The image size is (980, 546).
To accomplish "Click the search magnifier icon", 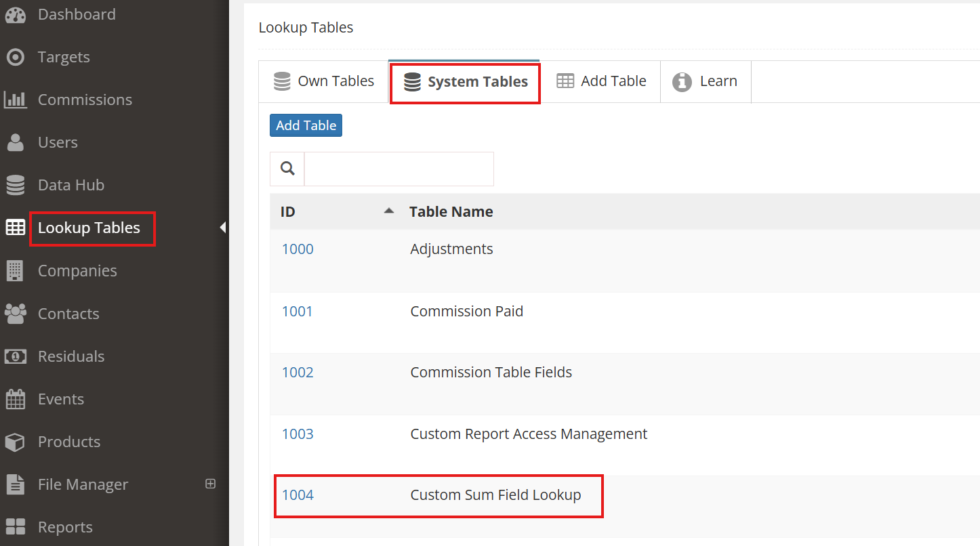I will [x=287, y=169].
